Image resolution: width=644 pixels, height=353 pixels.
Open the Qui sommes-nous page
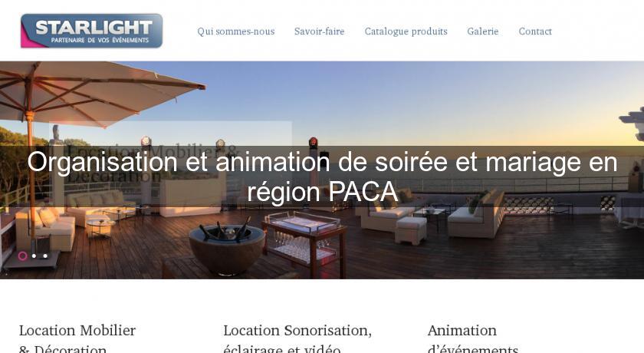(236, 31)
